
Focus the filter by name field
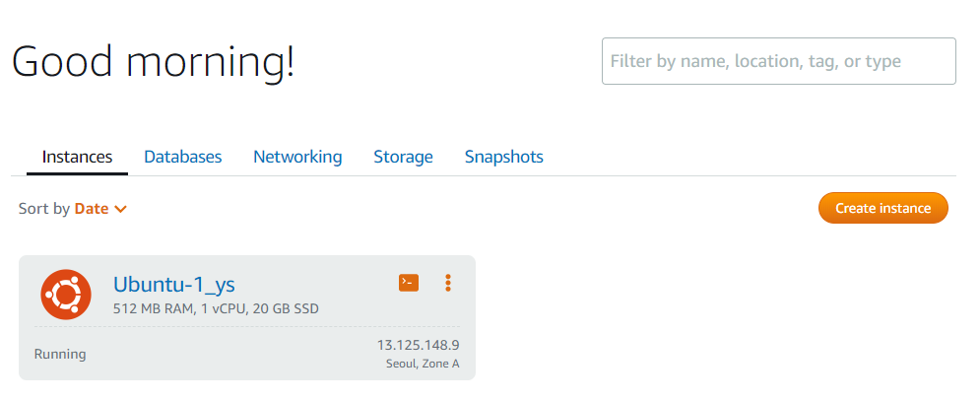778,61
